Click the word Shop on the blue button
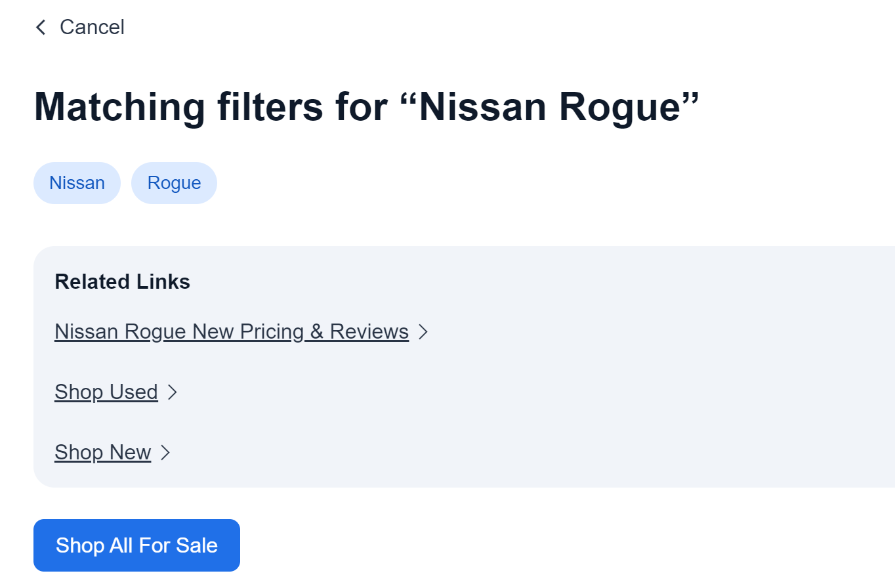This screenshot has height=588, width=895. click(x=80, y=545)
